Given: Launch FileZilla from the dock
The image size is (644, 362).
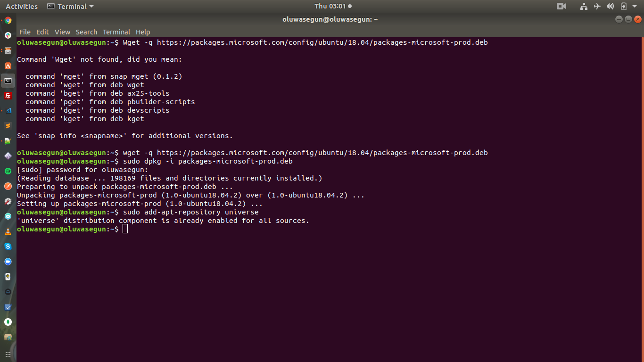Looking at the screenshot, I should click(8, 96).
